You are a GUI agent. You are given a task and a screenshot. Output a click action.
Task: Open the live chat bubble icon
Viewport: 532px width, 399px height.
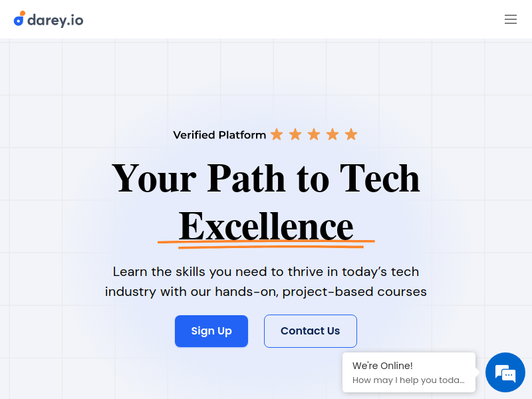point(505,372)
